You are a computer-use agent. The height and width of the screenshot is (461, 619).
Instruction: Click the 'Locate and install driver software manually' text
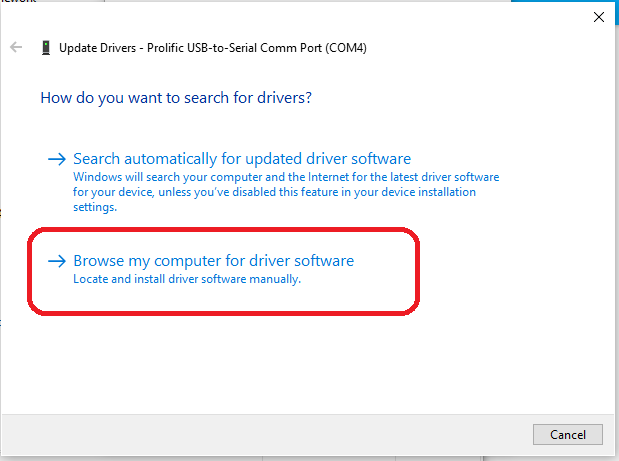coord(187,279)
